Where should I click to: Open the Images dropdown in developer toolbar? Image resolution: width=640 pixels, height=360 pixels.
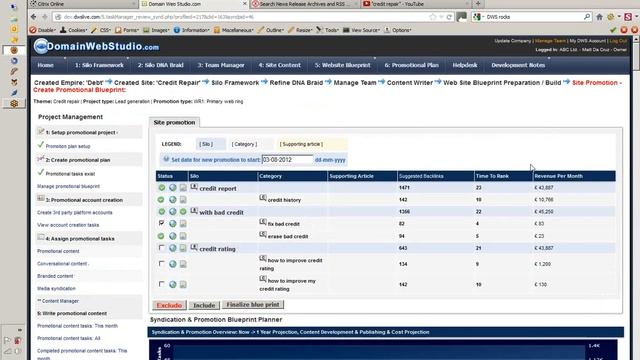click(x=156, y=30)
